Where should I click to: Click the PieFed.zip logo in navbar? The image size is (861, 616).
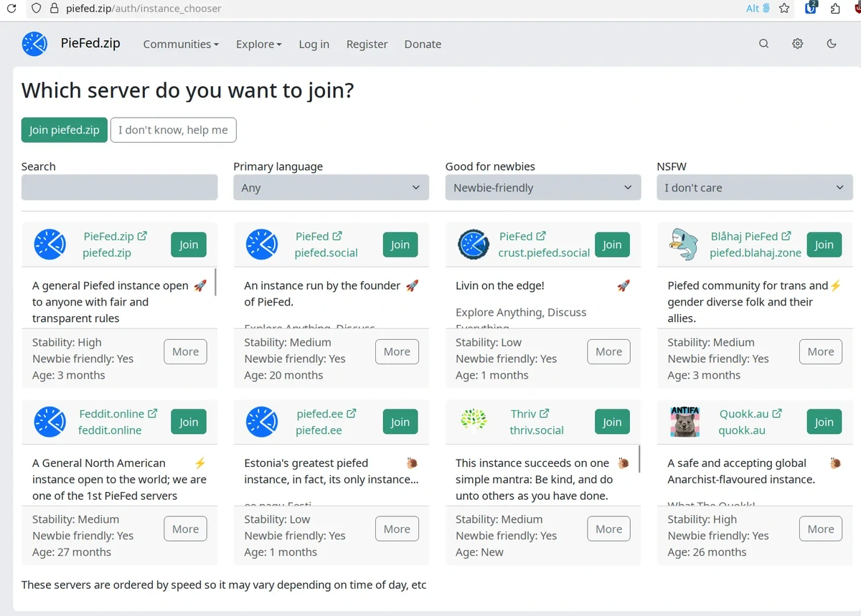click(34, 44)
